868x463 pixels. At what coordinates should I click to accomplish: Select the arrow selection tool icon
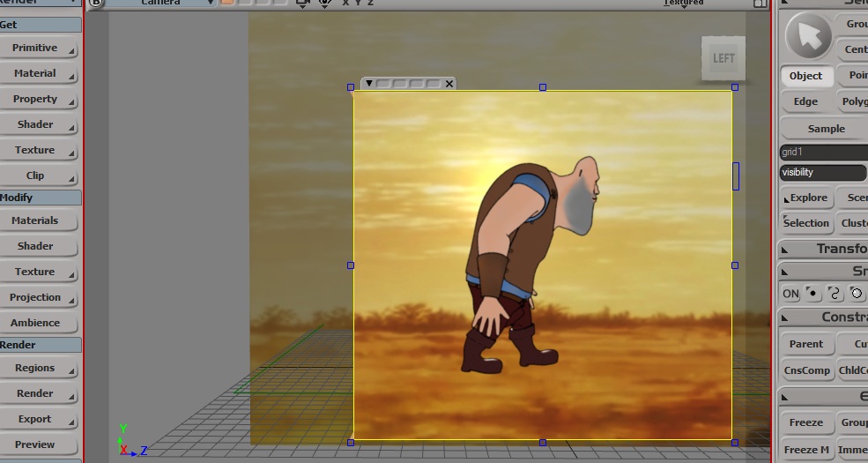808,36
